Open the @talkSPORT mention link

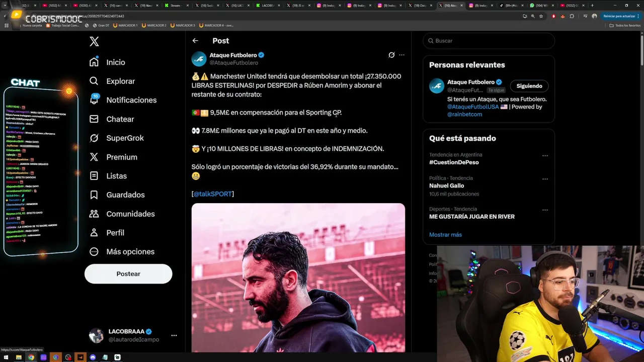click(213, 194)
